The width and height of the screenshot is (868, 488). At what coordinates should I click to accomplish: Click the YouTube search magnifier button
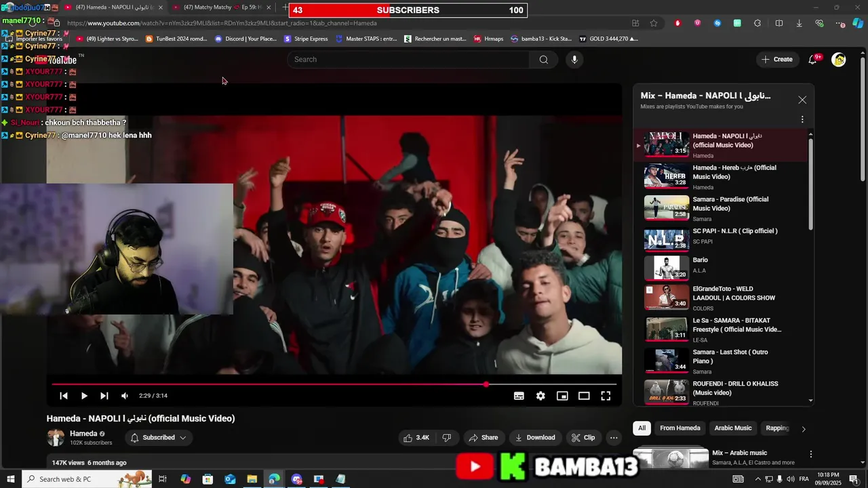coord(543,60)
